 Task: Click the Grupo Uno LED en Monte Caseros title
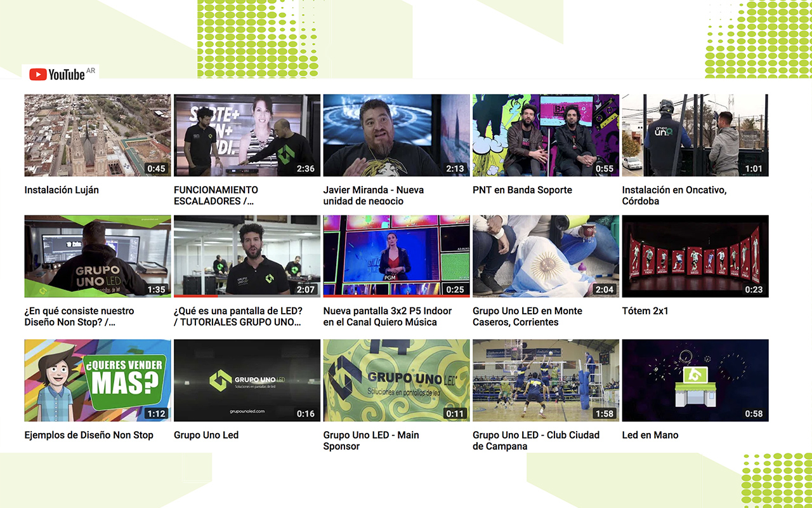click(527, 316)
